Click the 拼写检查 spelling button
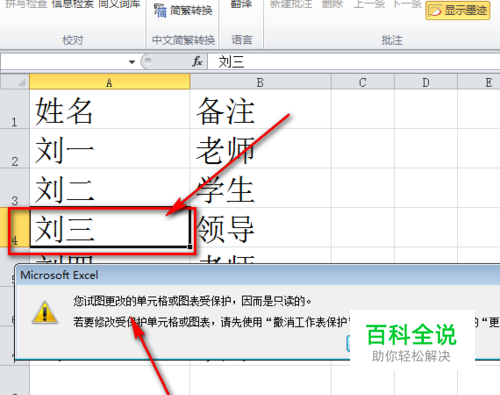Screen dimensions: 500x395 click(x=26, y=4)
